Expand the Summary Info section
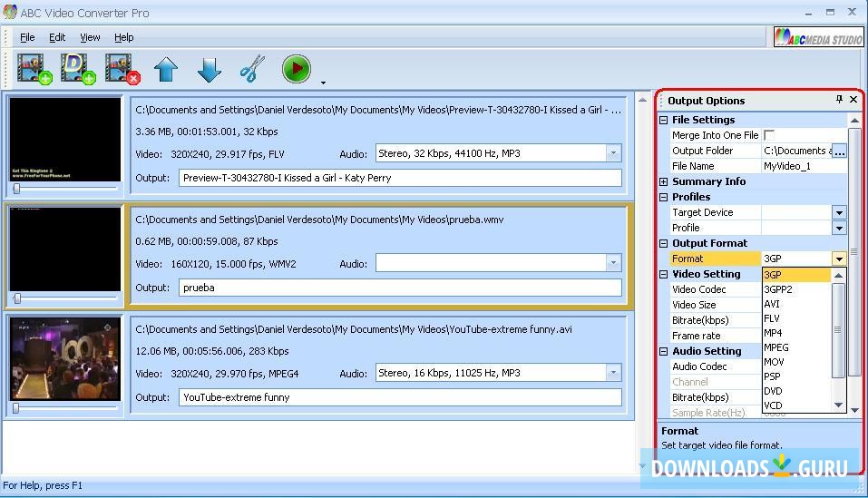868x498 pixels. click(663, 181)
